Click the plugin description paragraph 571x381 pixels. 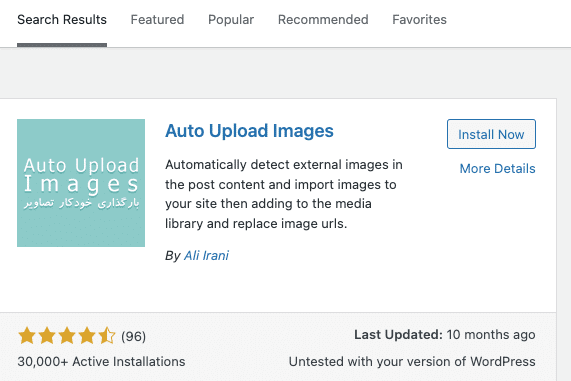(284, 194)
